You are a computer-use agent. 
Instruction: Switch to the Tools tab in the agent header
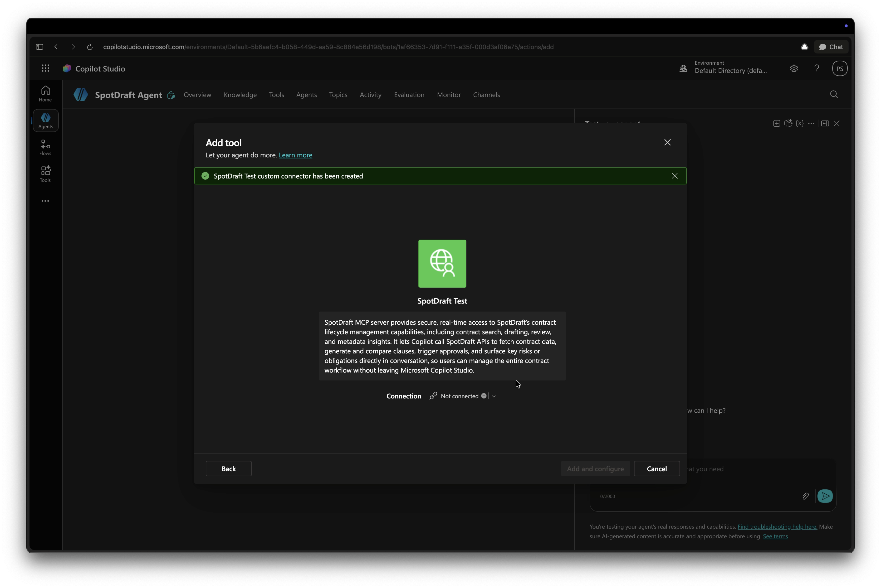tap(277, 95)
